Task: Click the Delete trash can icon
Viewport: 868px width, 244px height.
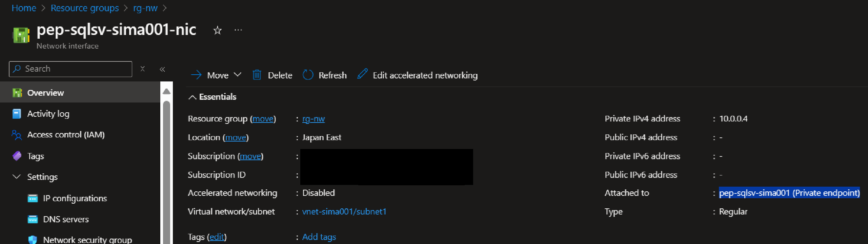Action: click(257, 75)
